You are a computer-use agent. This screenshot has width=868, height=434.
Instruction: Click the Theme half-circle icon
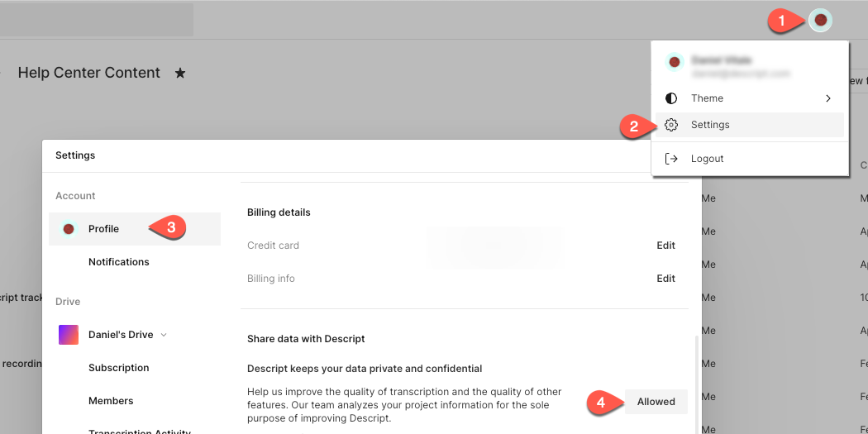point(671,98)
